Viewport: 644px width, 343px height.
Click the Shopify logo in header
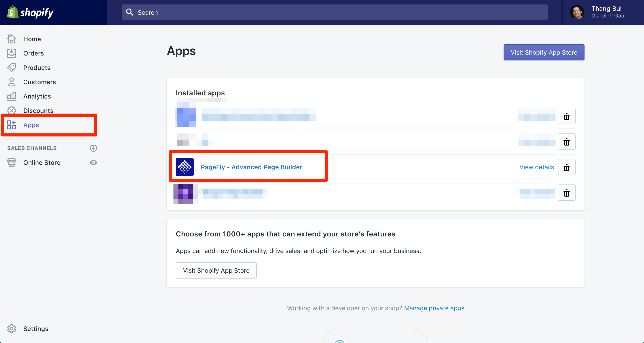30,12
